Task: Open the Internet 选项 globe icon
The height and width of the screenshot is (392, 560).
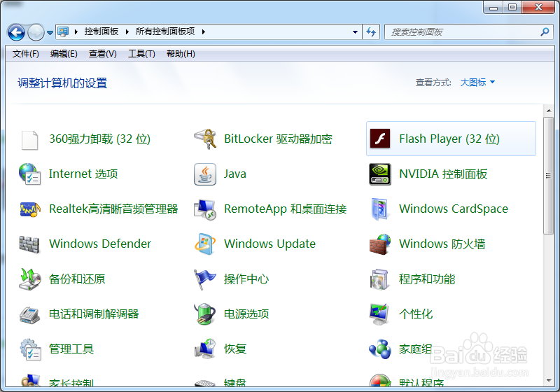Action: pos(29,174)
